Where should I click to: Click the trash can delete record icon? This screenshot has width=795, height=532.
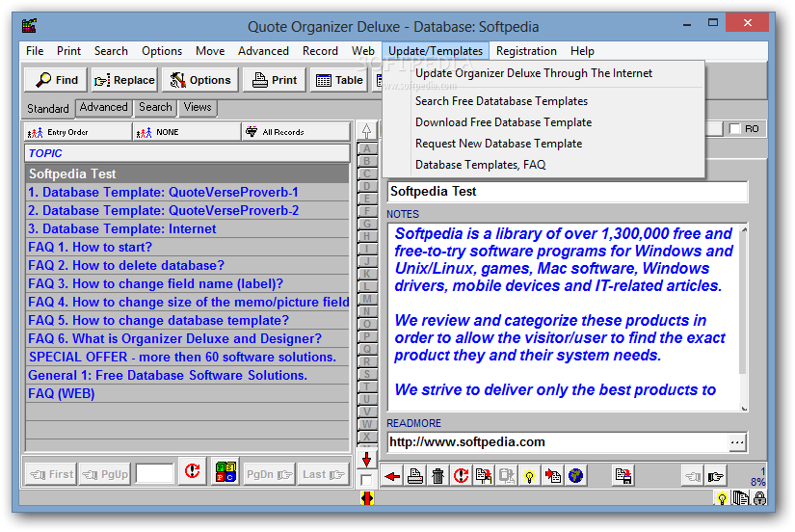[438, 476]
